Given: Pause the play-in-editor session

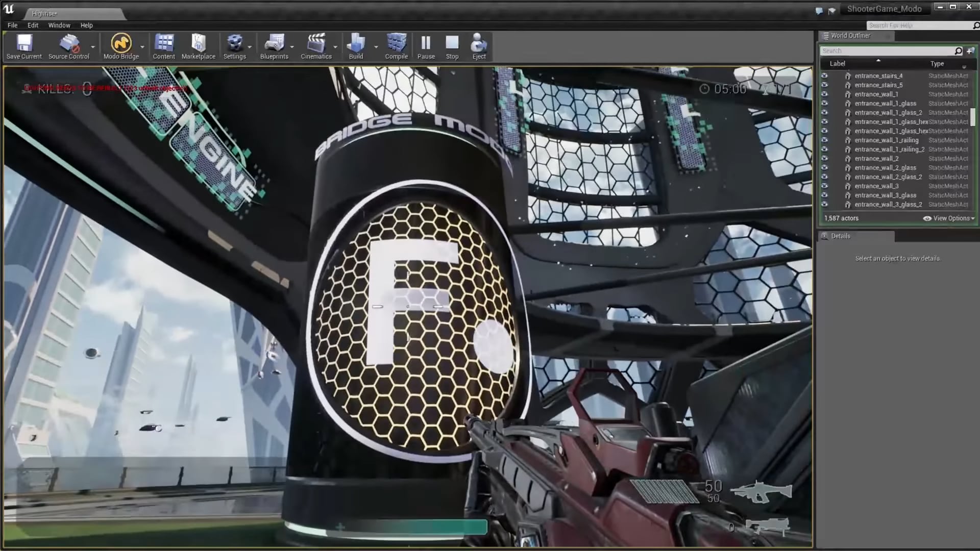Looking at the screenshot, I should pyautogui.click(x=426, y=43).
